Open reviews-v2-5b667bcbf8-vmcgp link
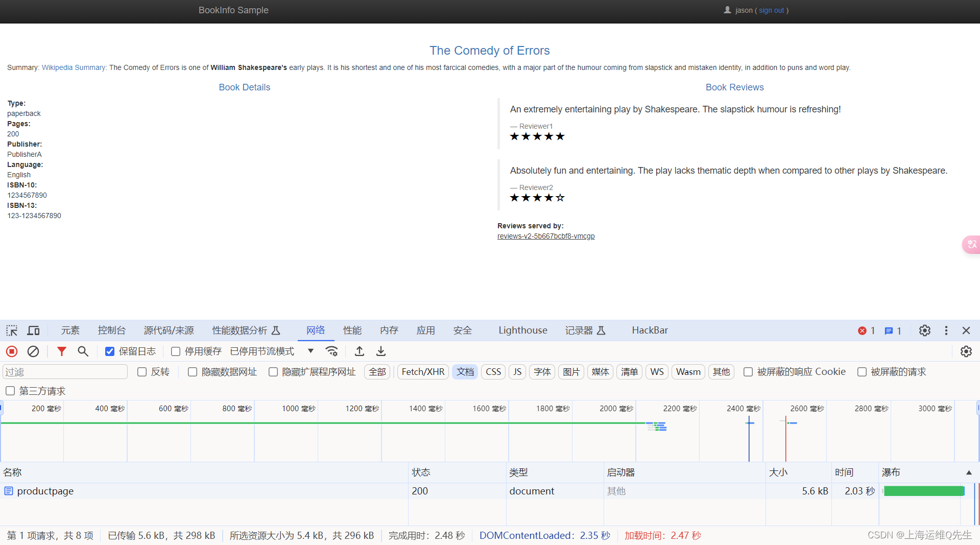The width and height of the screenshot is (980, 545). click(546, 236)
